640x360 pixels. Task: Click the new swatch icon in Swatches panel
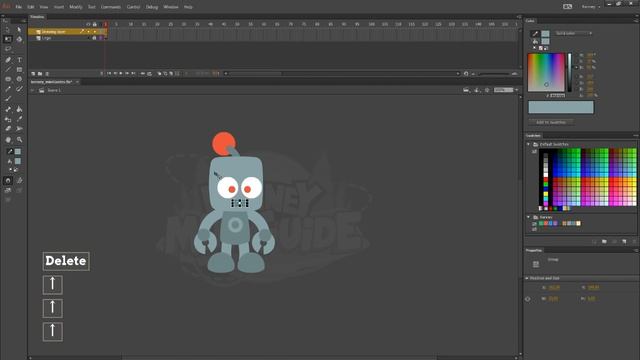(624, 242)
